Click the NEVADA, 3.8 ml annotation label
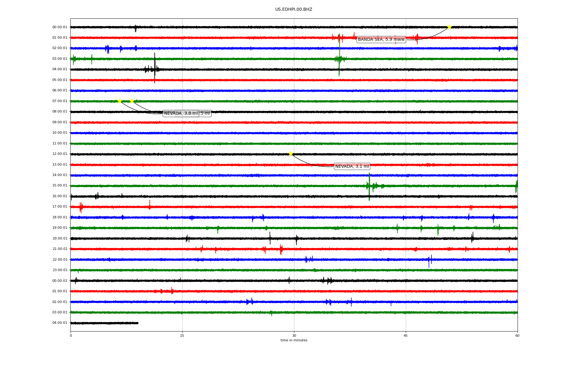 coord(181,113)
